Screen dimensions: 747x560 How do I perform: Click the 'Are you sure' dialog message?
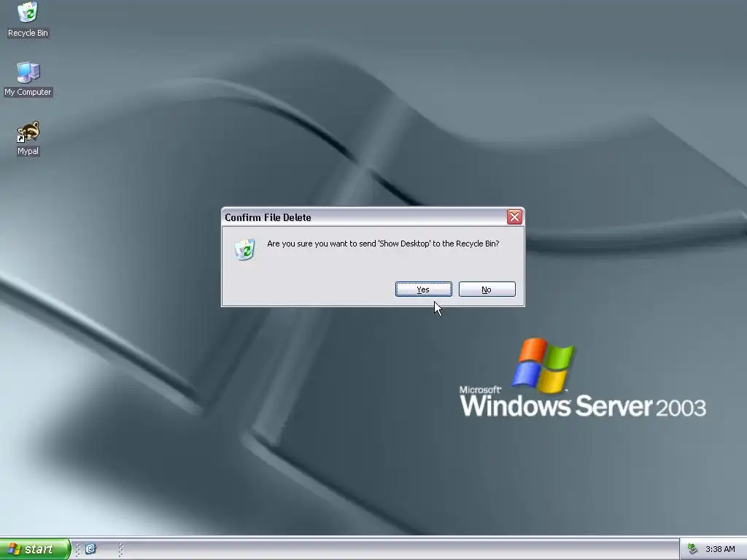[x=383, y=244]
